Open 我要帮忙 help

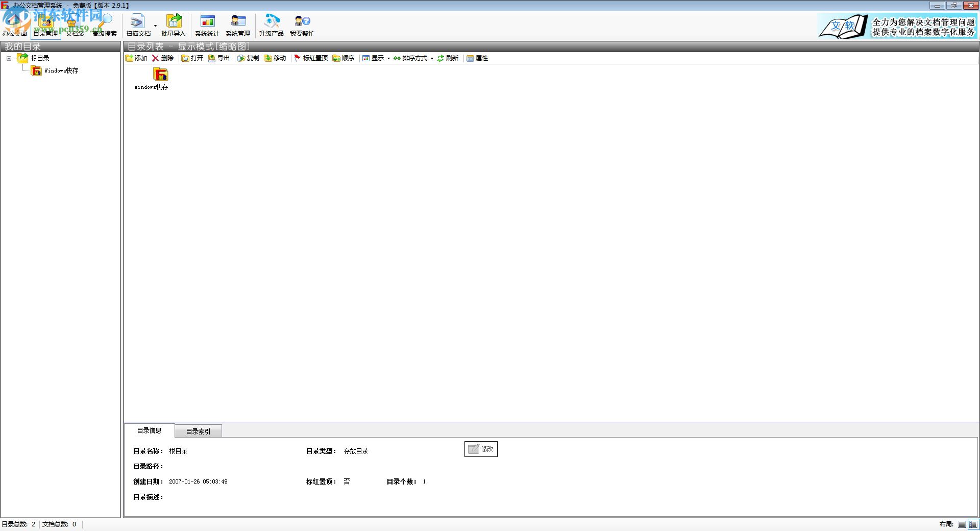[x=302, y=25]
